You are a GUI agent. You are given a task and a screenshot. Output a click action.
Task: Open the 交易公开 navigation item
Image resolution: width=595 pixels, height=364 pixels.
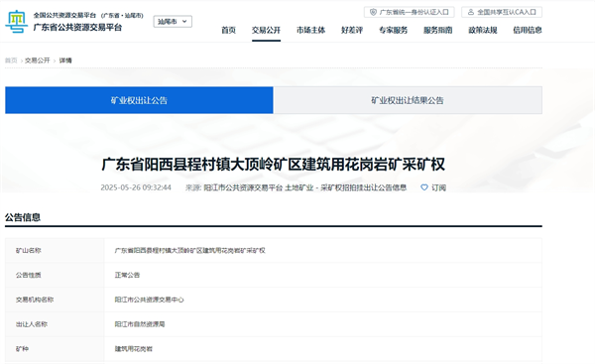coord(266,30)
